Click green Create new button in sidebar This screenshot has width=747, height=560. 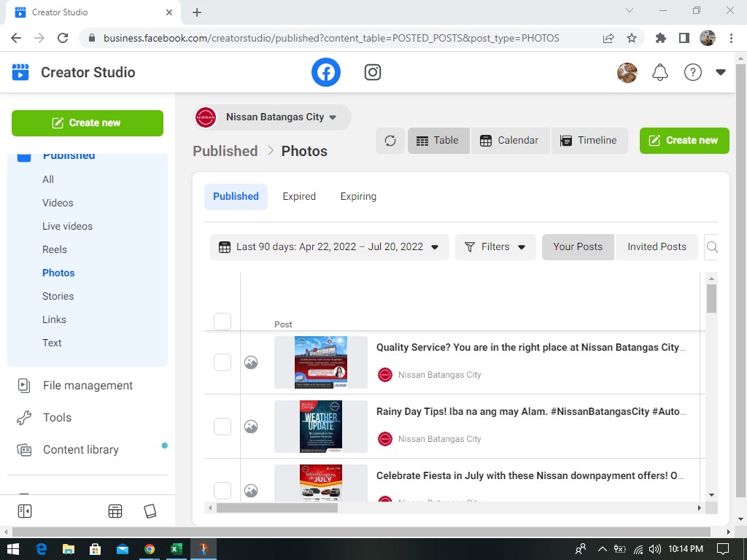88,122
